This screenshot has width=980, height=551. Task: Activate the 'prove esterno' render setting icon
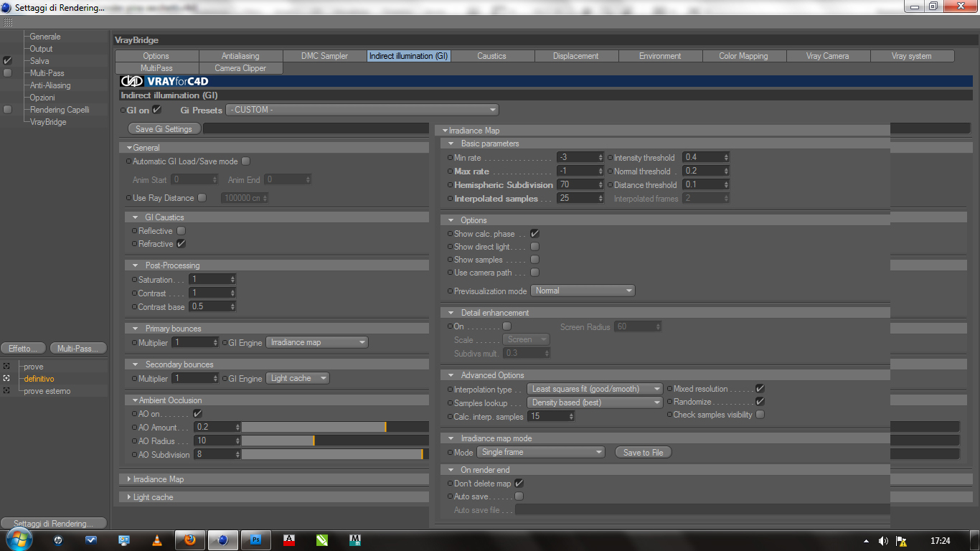pos(6,391)
